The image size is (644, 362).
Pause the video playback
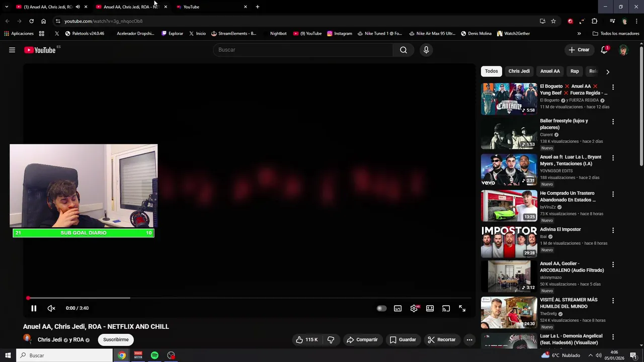click(x=34, y=308)
